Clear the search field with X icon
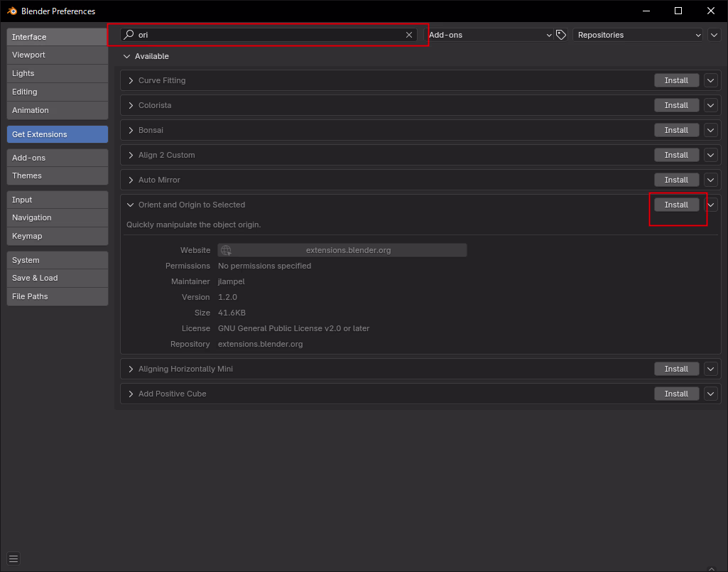728x572 pixels. (409, 35)
